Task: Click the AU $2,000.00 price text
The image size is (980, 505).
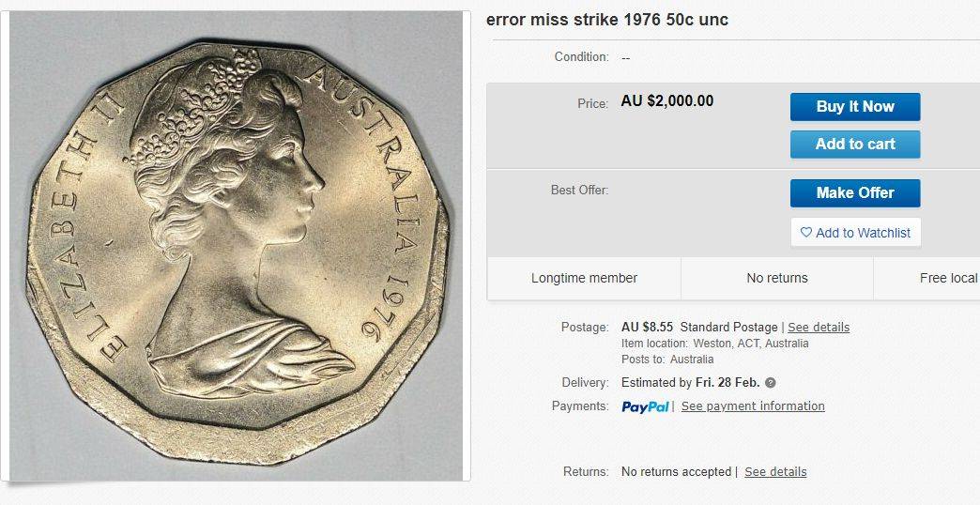Action: click(666, 101)
